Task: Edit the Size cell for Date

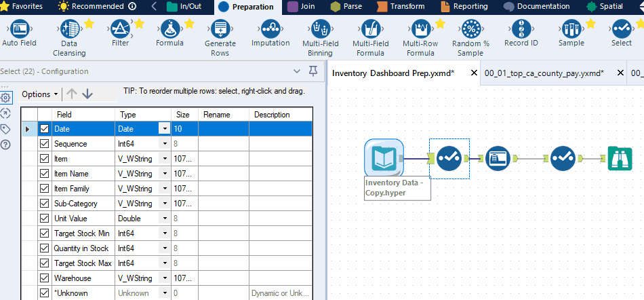Action: coord(185,129)
